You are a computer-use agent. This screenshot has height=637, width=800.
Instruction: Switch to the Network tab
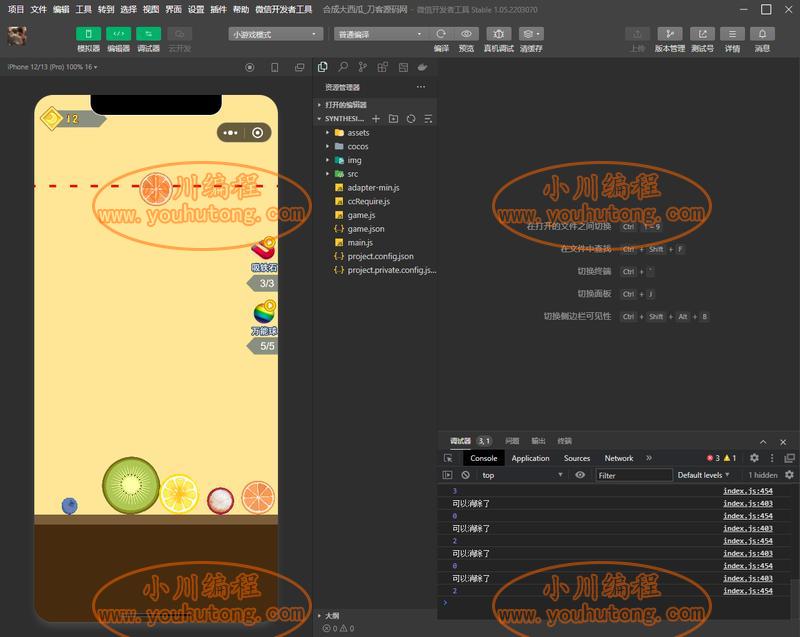click(619, 458)
